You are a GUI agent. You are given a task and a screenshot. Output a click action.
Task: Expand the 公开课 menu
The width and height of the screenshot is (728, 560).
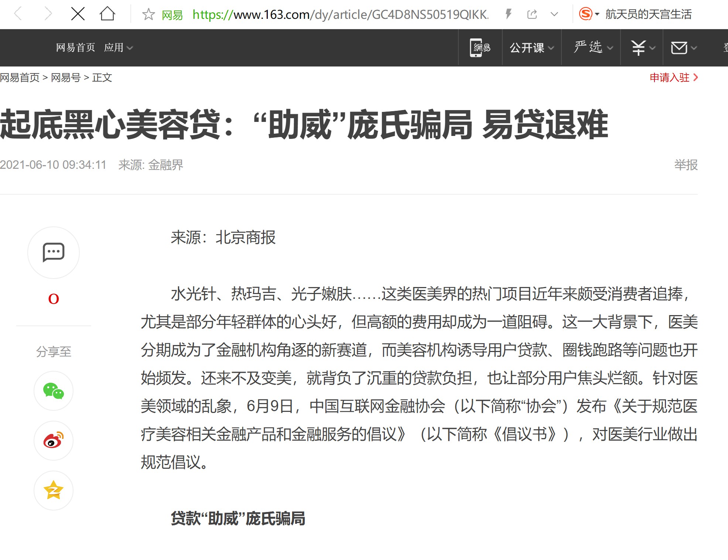tap(532, 48)
